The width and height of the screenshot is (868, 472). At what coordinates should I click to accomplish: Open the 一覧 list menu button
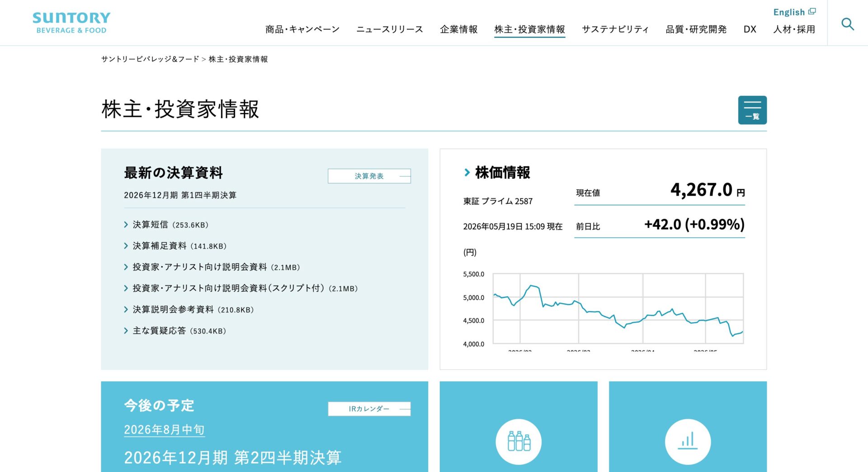coord(752,110)
